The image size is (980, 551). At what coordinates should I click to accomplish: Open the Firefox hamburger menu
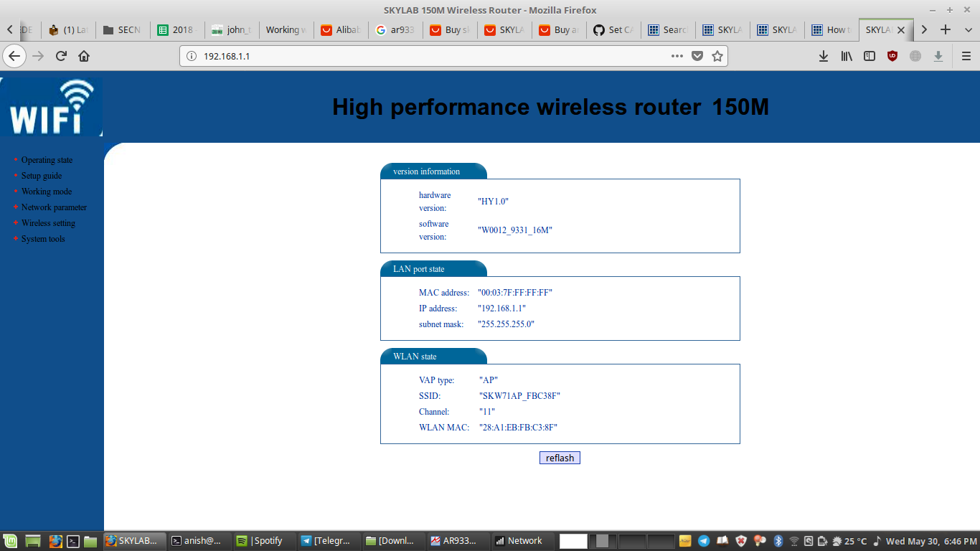966,56
